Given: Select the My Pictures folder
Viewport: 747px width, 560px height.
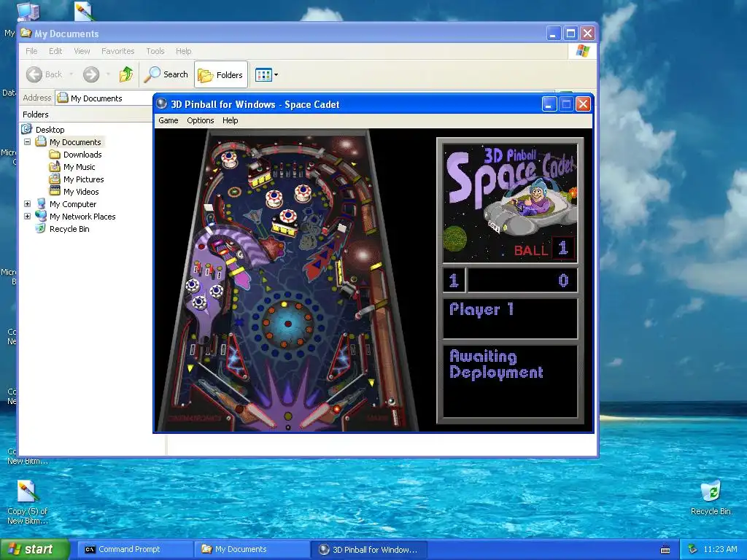Looking at the screenshot, I should [x=83, y=179].
